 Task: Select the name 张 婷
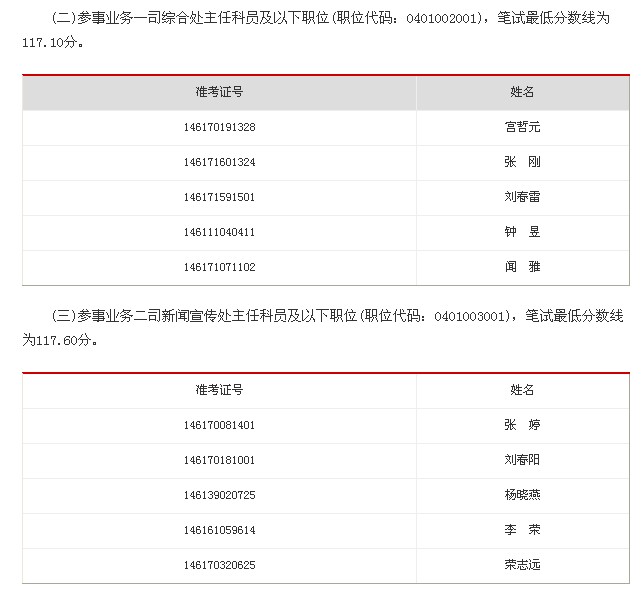(x=522, y=425)
